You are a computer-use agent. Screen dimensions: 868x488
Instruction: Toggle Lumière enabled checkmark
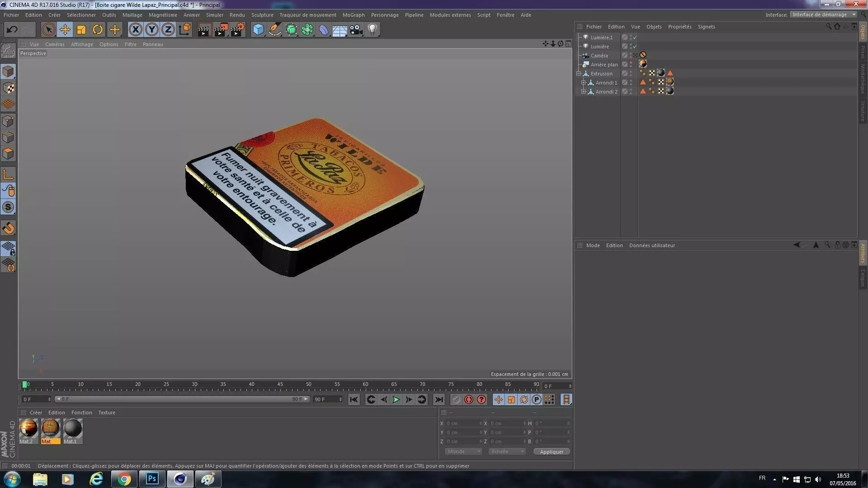[x=635, y=47]
